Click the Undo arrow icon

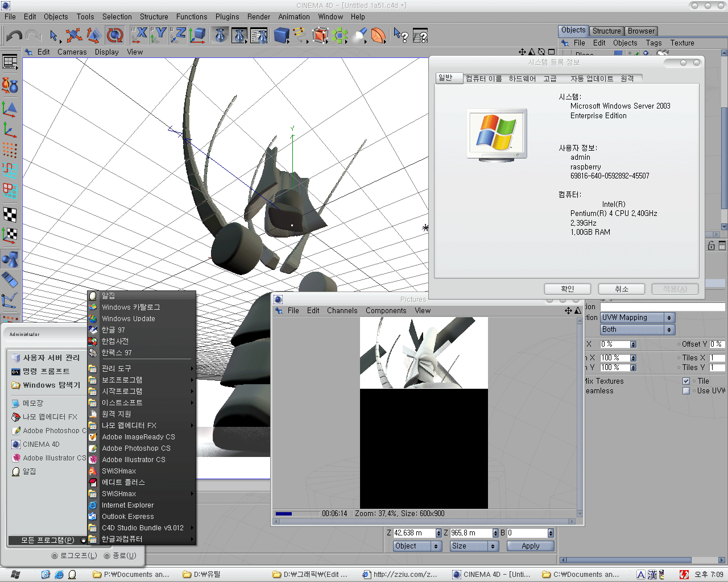point(14,36)
